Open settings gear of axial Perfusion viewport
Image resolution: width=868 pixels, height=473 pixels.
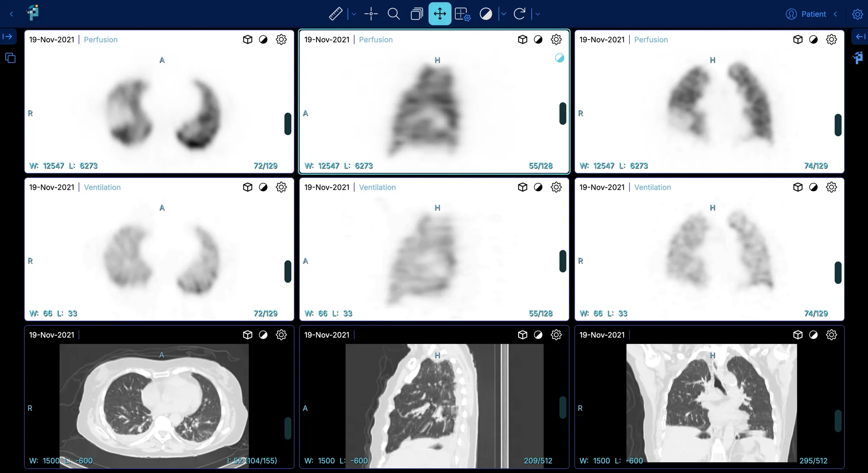[281, 40]
